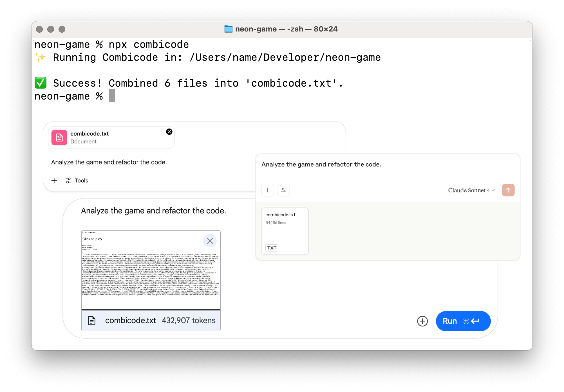Click the circular plus icon beside Run
This screenshot has height=392, width=564.
click(422, 321)
